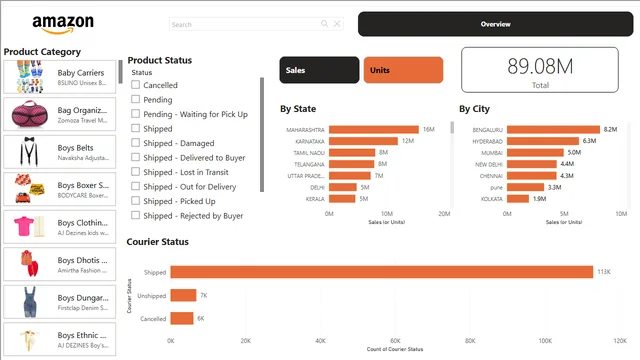Toggle Shipped - Damaged checkbox
The image size is (640, 360).
[x=136, y=142]
